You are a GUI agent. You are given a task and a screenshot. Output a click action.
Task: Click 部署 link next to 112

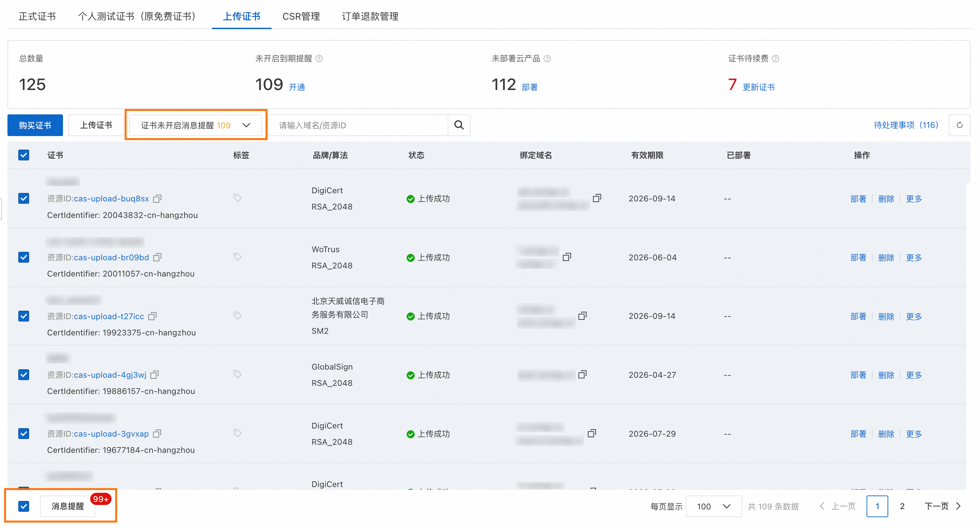point(530,87)
